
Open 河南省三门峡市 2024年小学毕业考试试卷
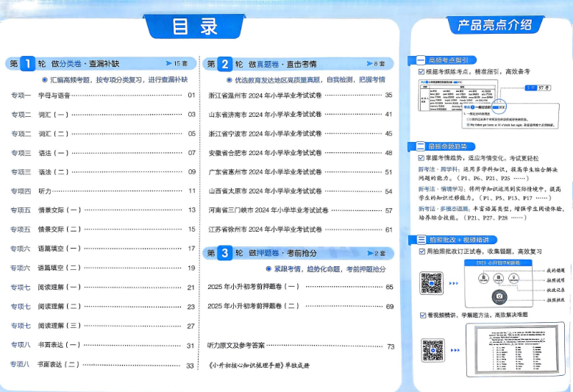pyautogui.click(x=300, y=210)
